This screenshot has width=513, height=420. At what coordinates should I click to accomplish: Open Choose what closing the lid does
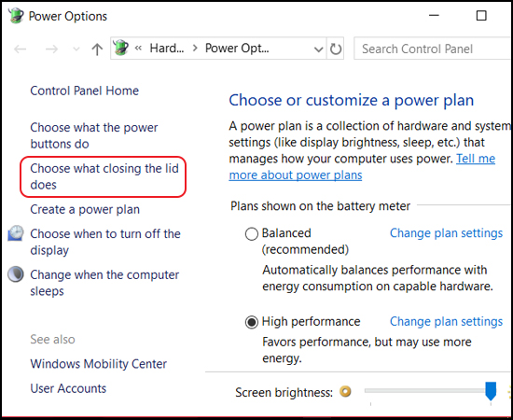[104, 176]
